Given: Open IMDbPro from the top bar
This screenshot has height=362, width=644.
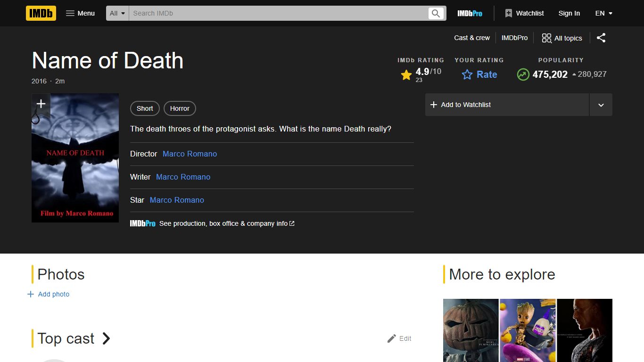Looking at the screenshot, I should point(470,13).
